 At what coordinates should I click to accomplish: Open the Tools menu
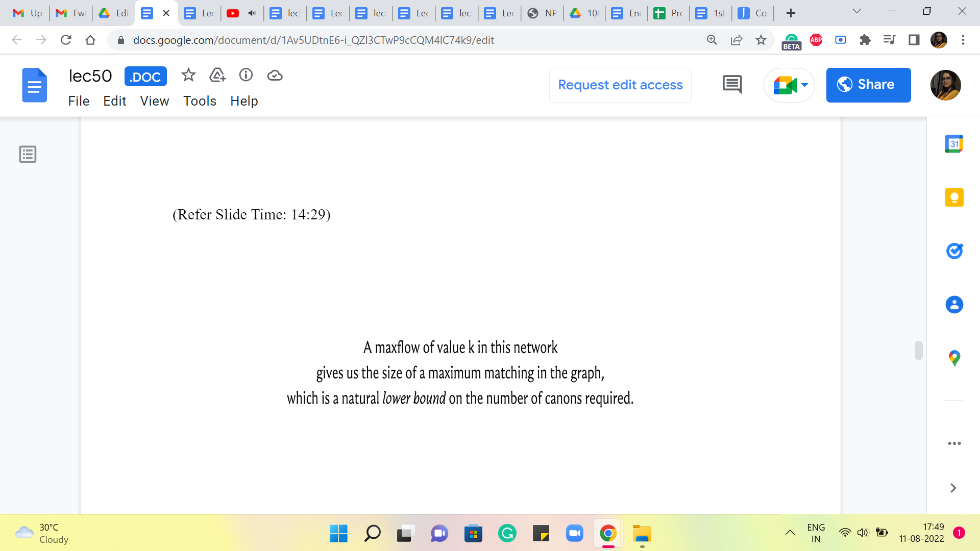[x=200, y=101]
